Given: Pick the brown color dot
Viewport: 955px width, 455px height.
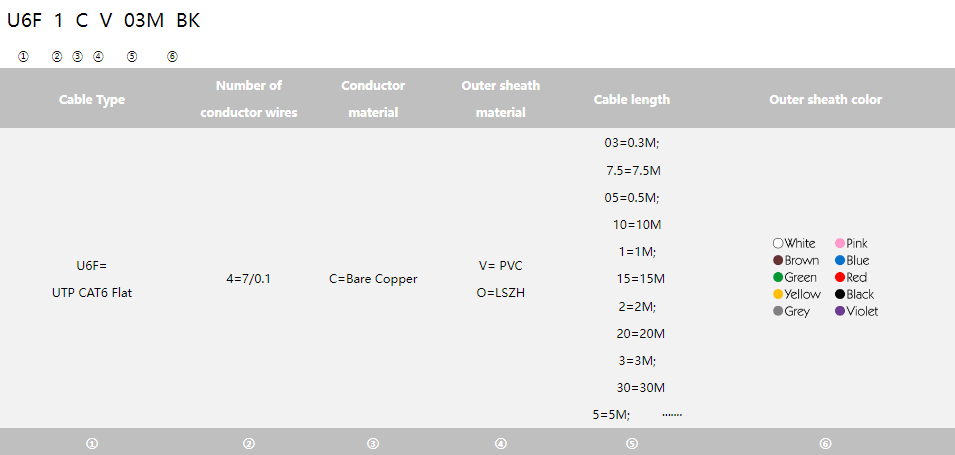Looking at the screenshot, I should coord(778,260).
